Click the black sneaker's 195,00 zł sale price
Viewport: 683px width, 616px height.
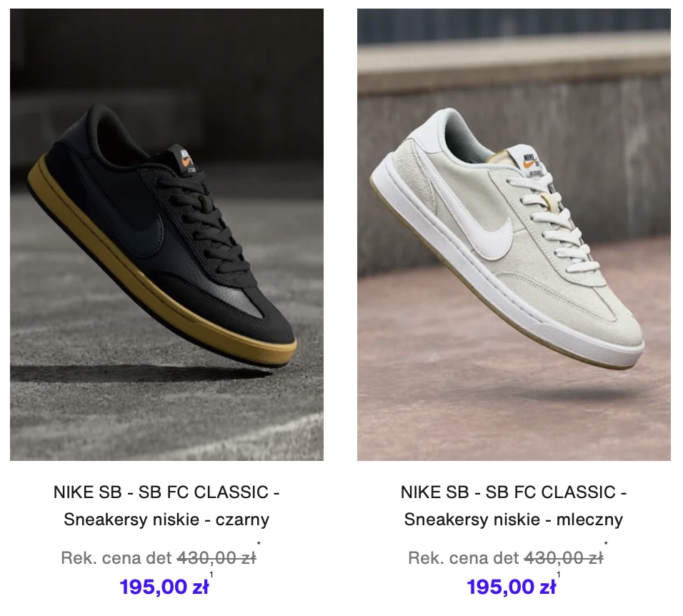pos(164,587)
